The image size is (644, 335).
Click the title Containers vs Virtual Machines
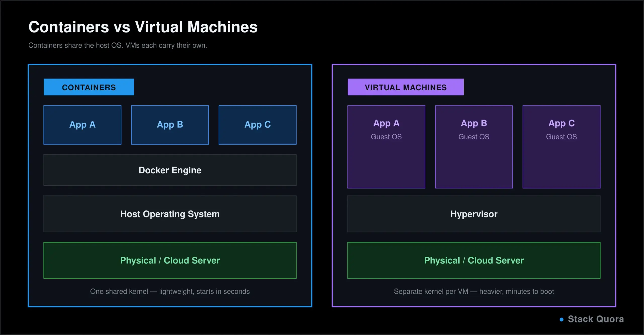point(143,27)
